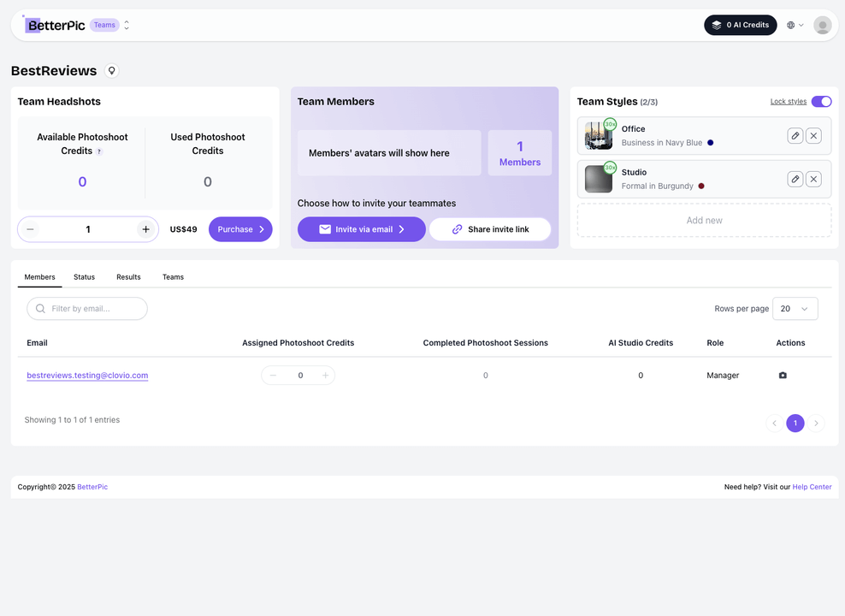Open the Rows per page dropdown
Viewport: 845px width, 616px height.
(795, 308)
